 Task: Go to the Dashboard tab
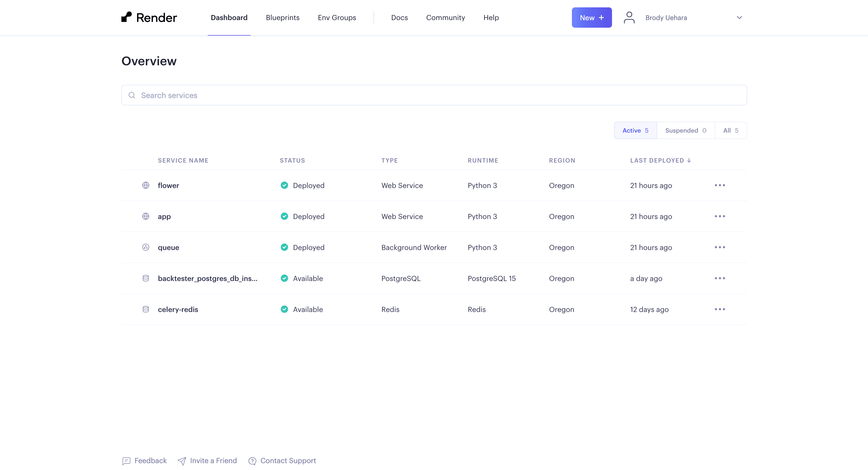[x=229, y=18]
